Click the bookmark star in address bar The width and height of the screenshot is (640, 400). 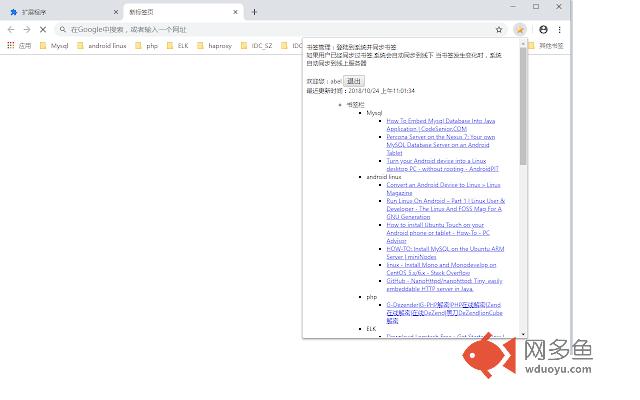tap(499, 29)
